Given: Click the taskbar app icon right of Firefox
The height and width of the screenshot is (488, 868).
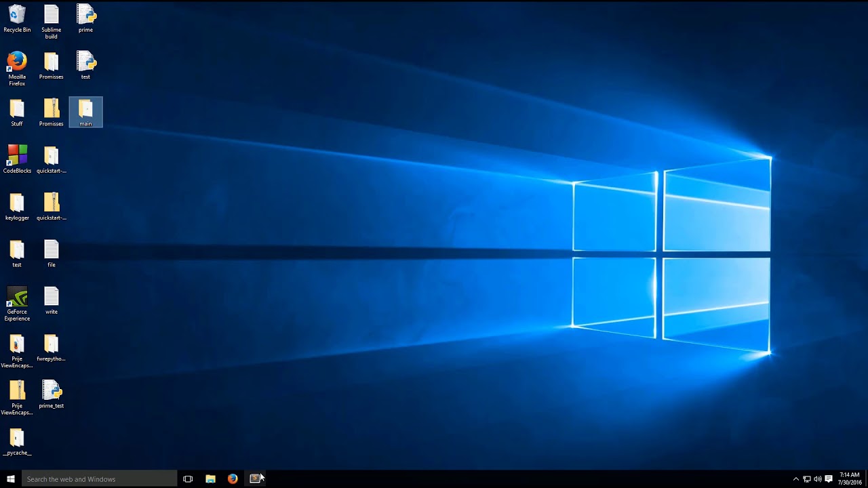Looking at the screenshot, I should 255,479.
